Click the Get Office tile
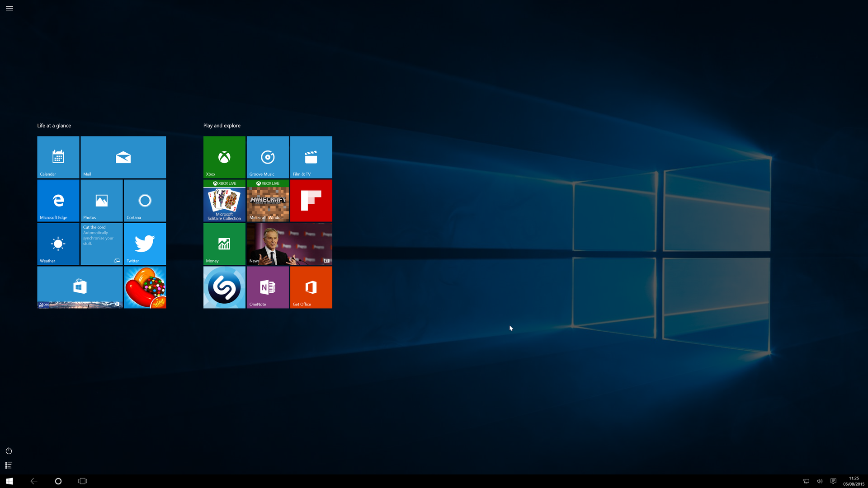 [x=311, y=287]
